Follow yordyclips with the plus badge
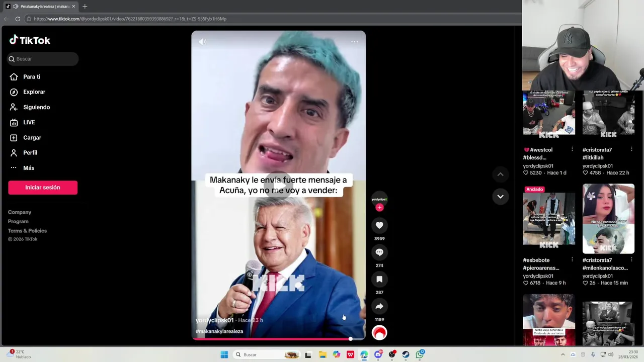 [379, 207]
